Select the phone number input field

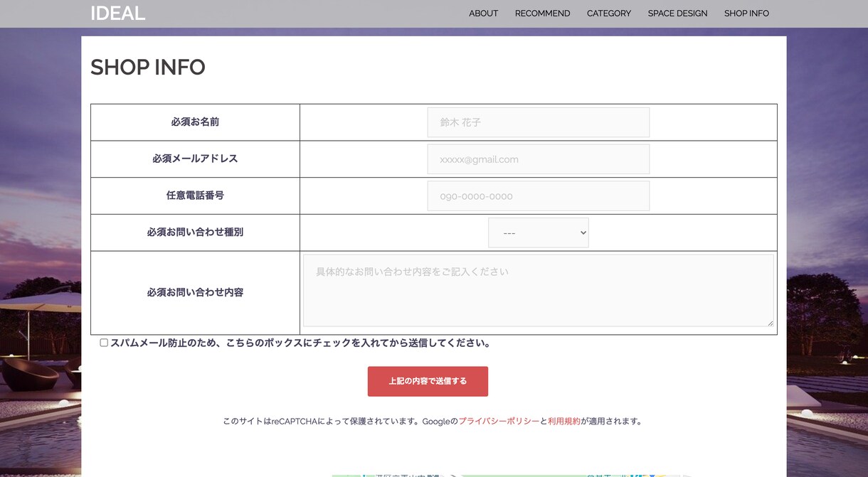[x=538, y=196]
